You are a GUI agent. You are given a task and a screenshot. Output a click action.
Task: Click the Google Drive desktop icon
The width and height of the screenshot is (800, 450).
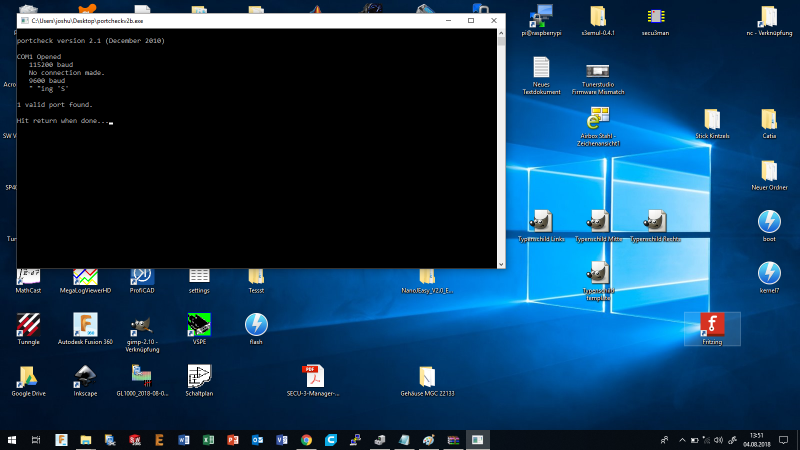click(x=28, y=378)
